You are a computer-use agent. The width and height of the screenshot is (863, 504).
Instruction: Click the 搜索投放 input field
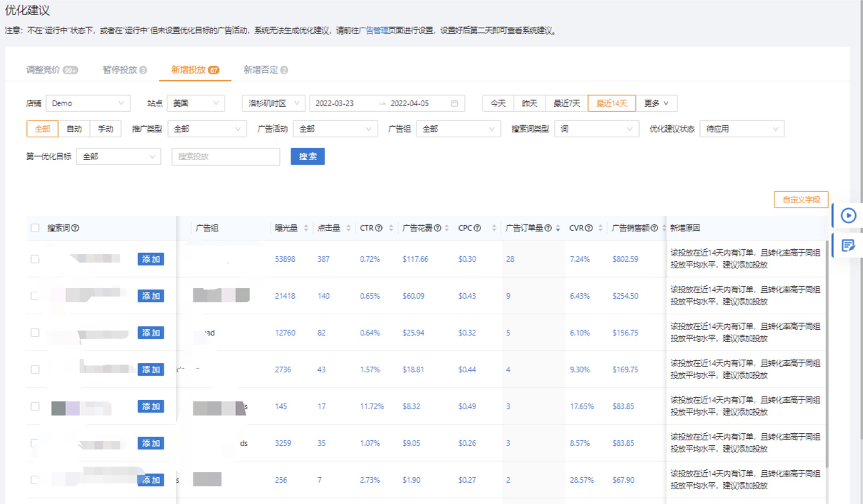click(x=225, y=156)
